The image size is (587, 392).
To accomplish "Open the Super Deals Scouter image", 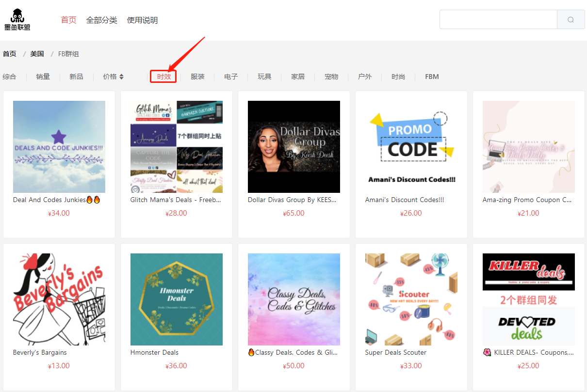I will [x=411, y=299].
